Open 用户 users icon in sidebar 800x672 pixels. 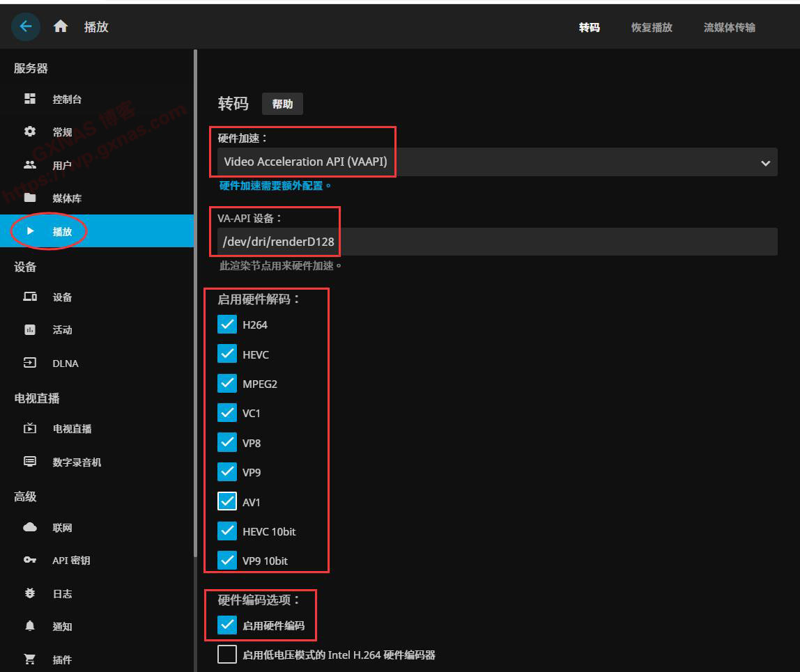[x=30, y=165]
